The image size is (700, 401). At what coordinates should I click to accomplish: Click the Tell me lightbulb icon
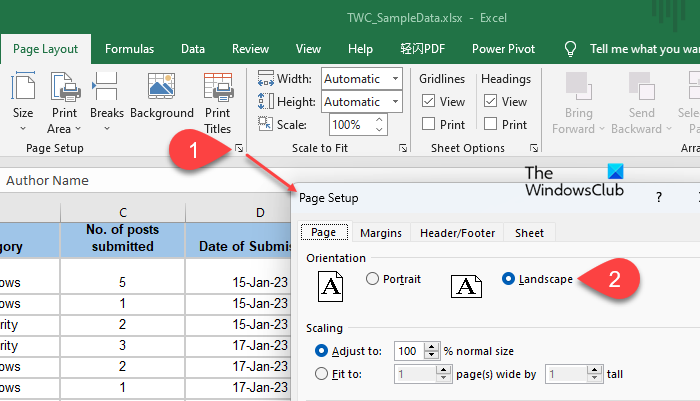click(x=571, y=48)
